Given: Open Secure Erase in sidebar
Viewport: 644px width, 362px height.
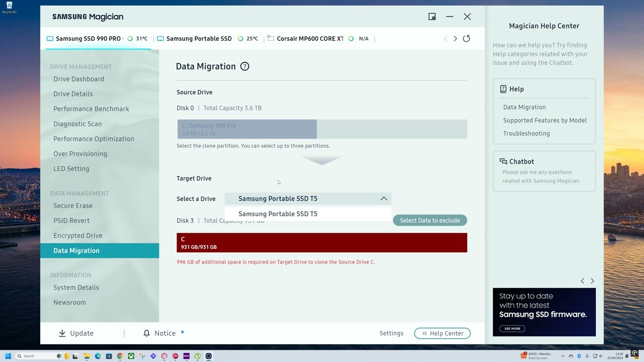Looking at the screenshot, I should [x=73, y=206].
